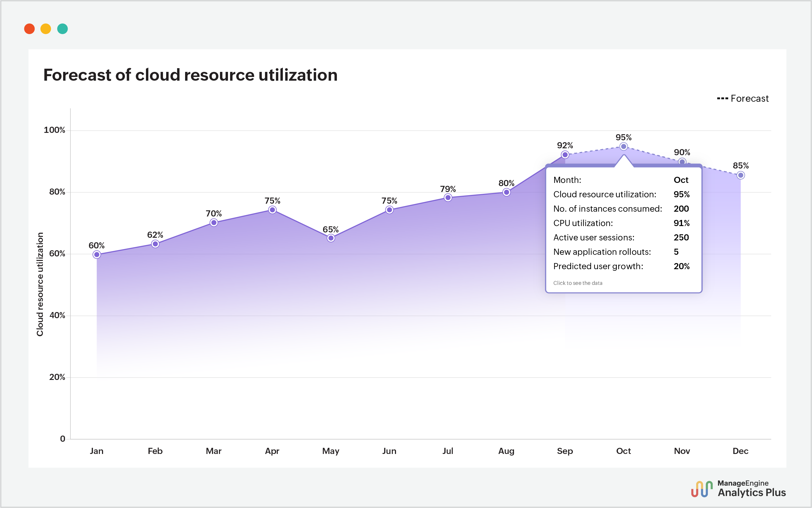Click the shaded area under the July point
Screen dimensions: 812x508
tap(448, 302)
